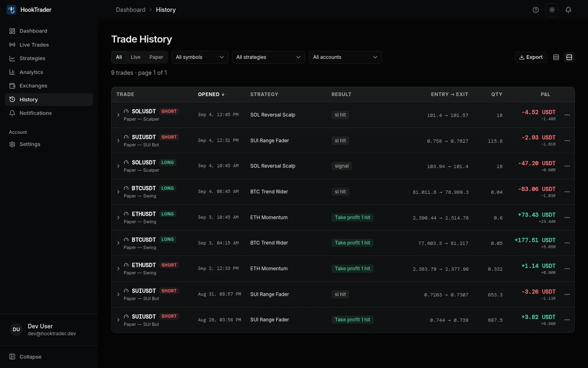588x368 pixels.
Task: Open more actions for the -3.26 USDT trade
Action: click(567, 294)
